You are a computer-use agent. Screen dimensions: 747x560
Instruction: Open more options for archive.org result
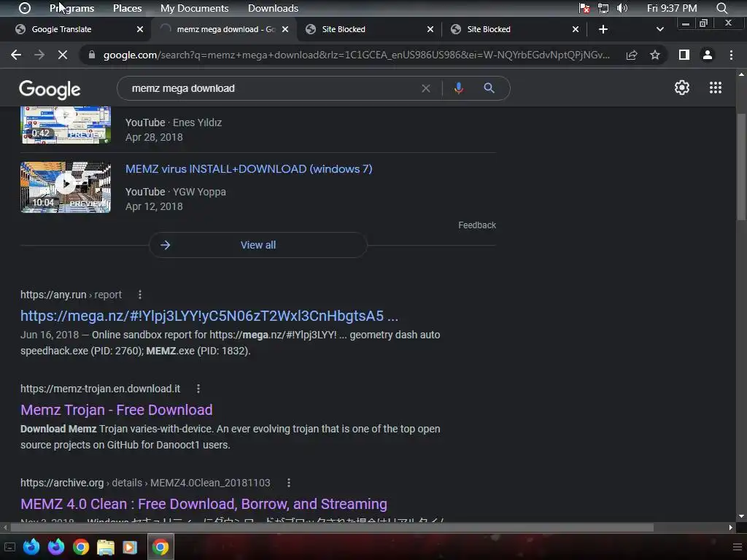click(x=289, y=483)
